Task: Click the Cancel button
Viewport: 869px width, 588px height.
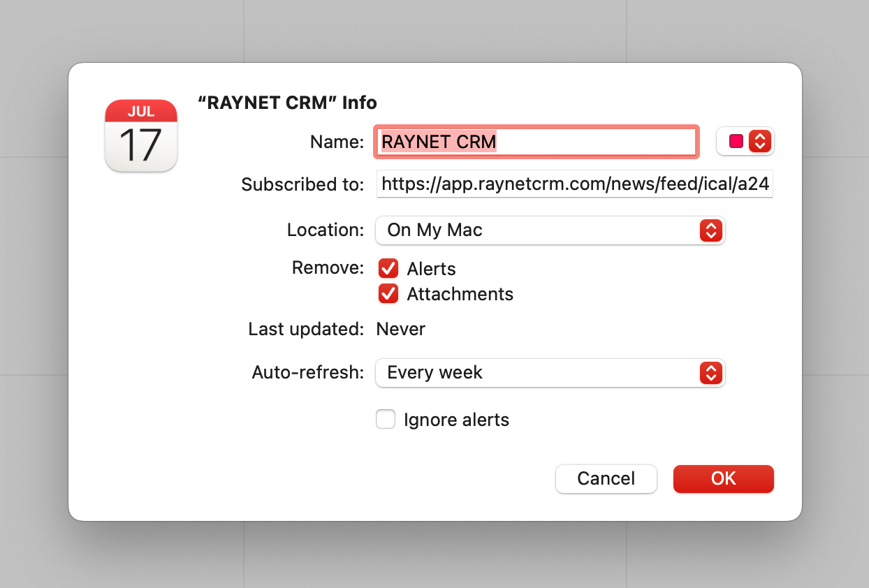Action: point(606,479)
